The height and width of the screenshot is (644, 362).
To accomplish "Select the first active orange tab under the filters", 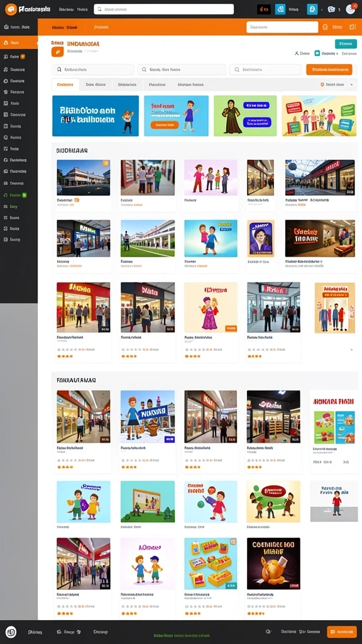I will click(65, 85).
